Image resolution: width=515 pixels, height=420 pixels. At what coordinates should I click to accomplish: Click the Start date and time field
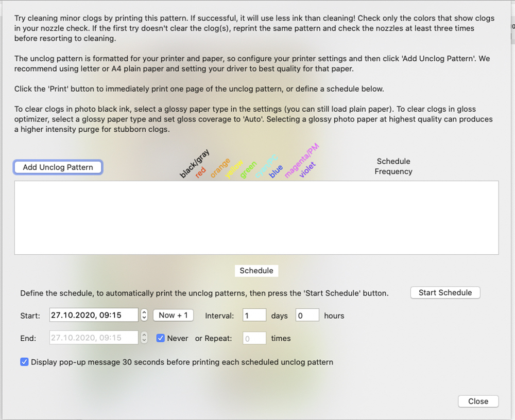[x=94, y=315]
